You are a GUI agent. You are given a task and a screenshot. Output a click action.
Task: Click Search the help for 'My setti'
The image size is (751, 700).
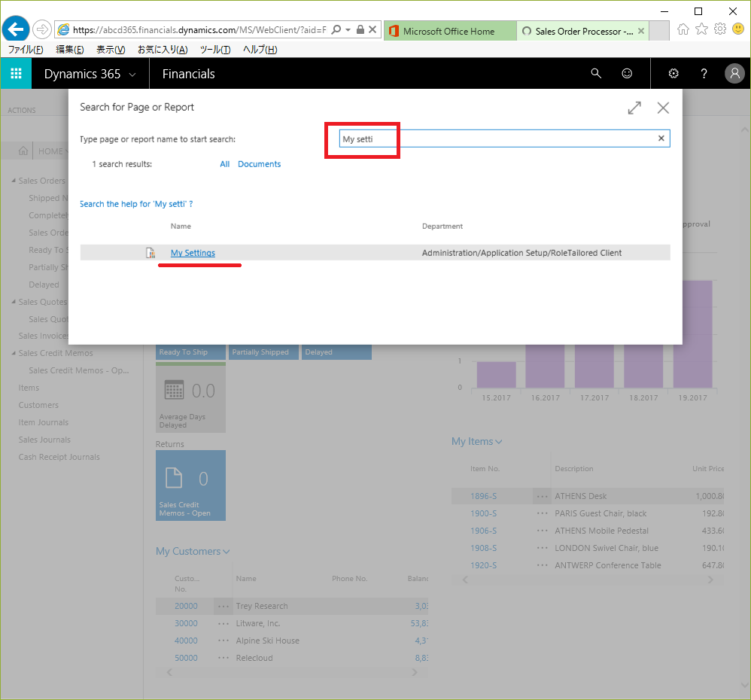tap(136, 204)
